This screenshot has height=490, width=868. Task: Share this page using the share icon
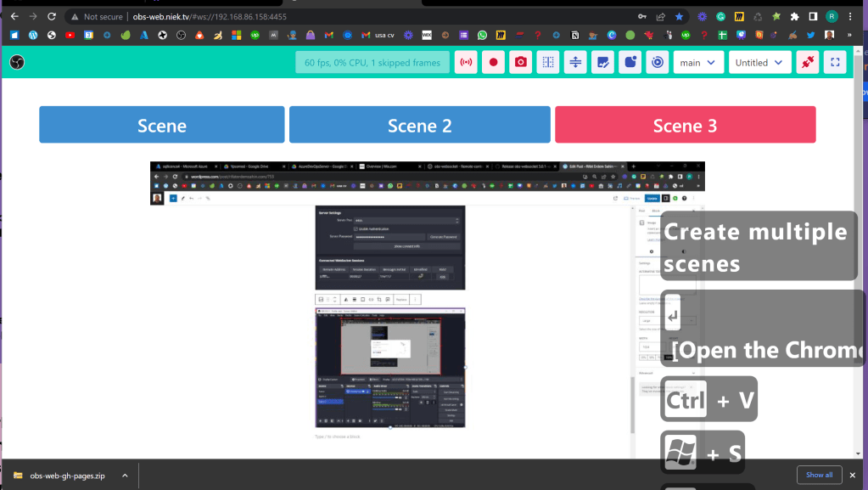pos(660,17)
